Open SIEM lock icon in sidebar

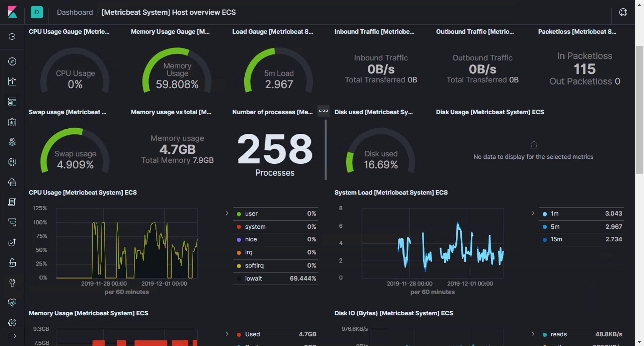coord(12,263)
